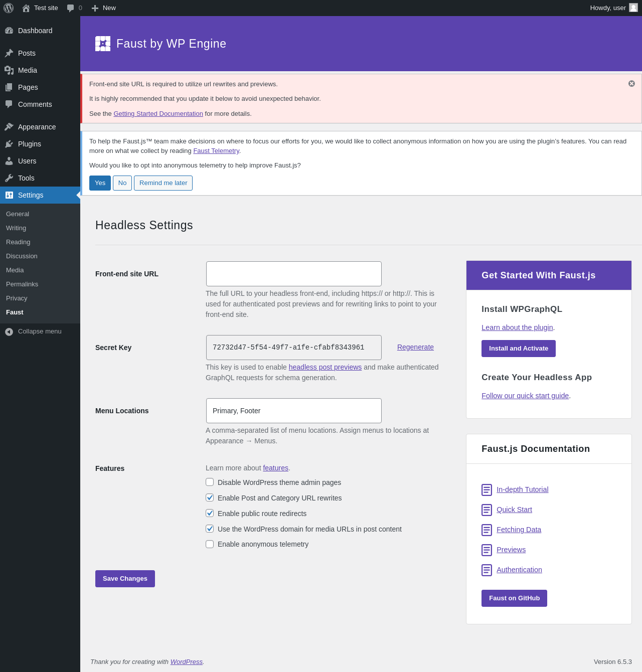Click the comments bubble icon in admin bar
The height and width of the screenshot is (672, 642).
[x=71, y=8]
